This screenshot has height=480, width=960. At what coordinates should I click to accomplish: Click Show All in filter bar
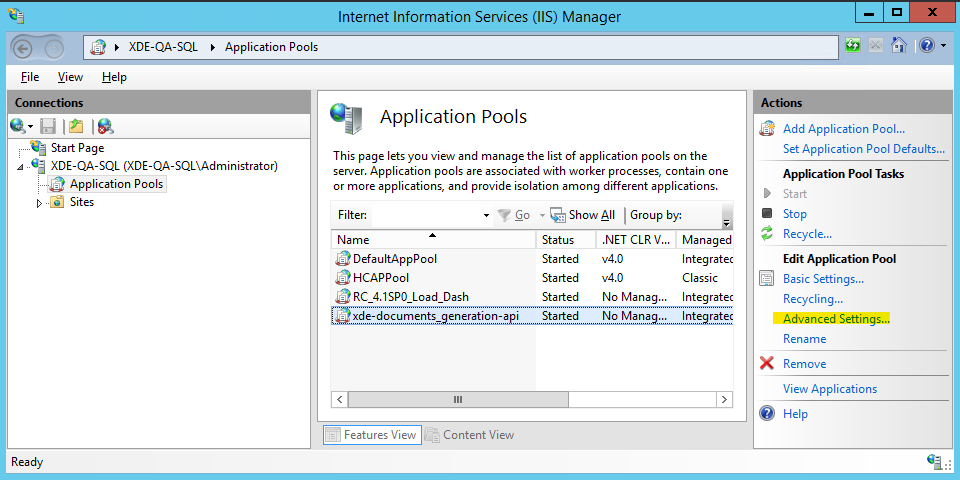[x=582, y=215]
